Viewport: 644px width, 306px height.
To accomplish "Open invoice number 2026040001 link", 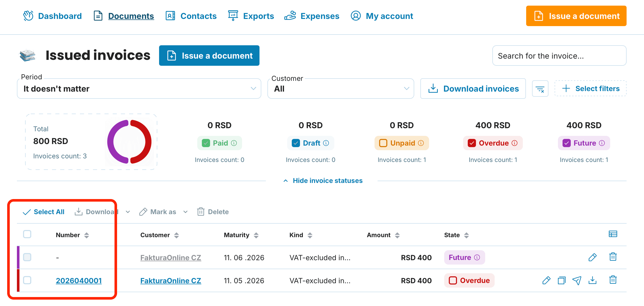I will [x=79, y=281].
